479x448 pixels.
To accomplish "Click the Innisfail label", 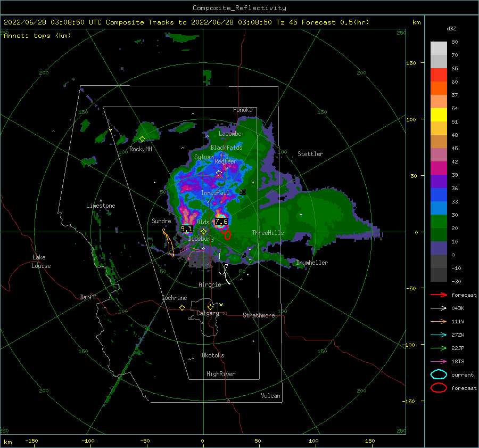I will 215,193.
